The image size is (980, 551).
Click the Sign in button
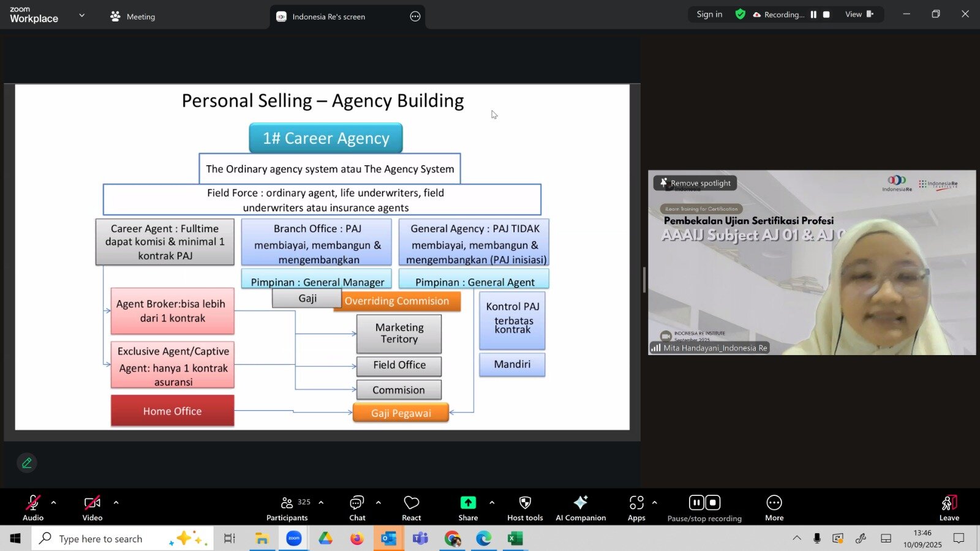(709, 15)
